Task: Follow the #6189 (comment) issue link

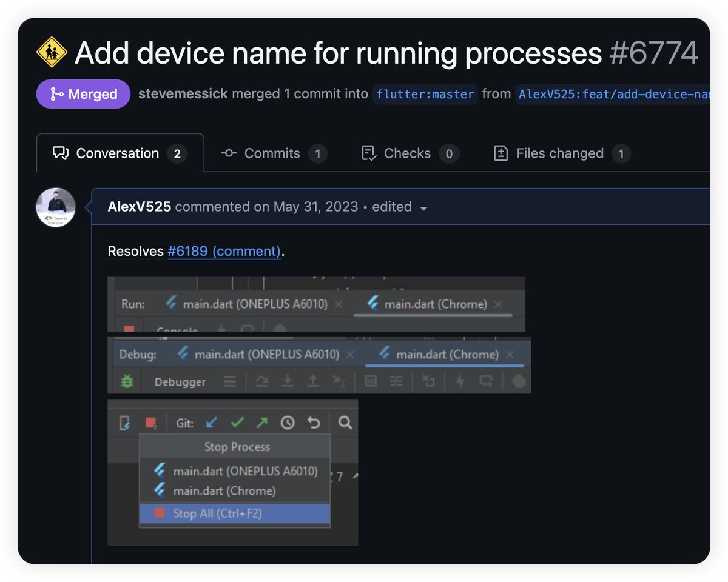Action: pyautogui.click(x=224, y=251)
